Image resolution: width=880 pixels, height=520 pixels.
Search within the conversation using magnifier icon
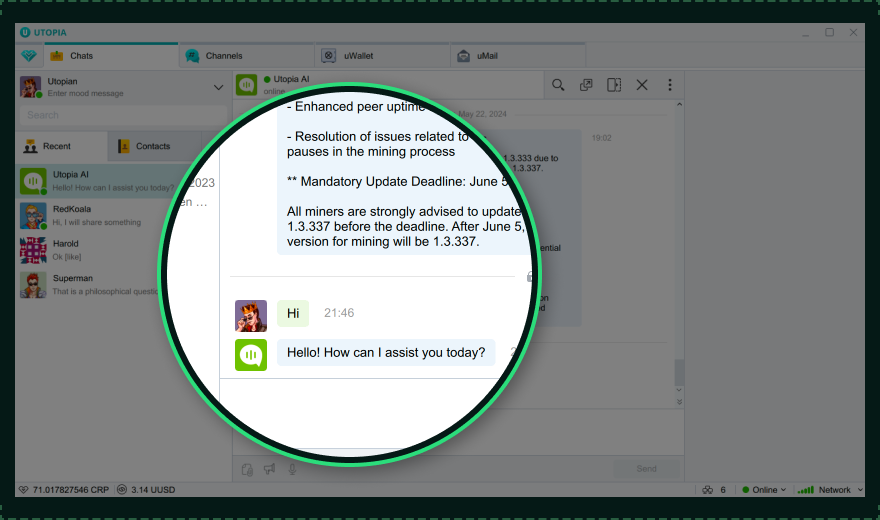[558, 85]
